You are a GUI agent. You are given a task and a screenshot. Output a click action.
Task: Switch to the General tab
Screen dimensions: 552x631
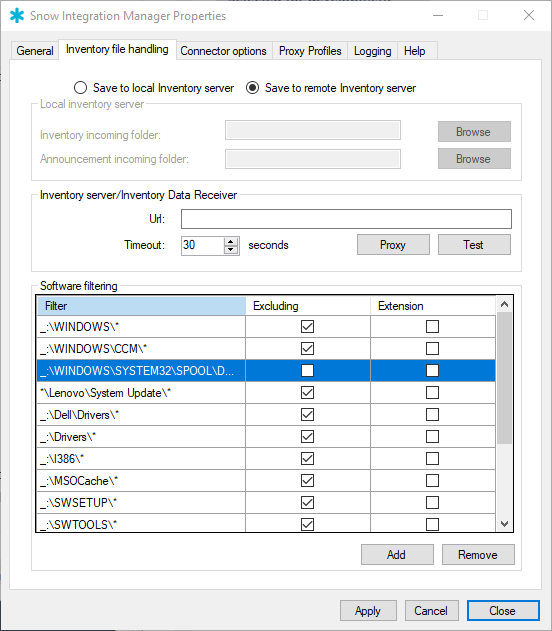35,51
